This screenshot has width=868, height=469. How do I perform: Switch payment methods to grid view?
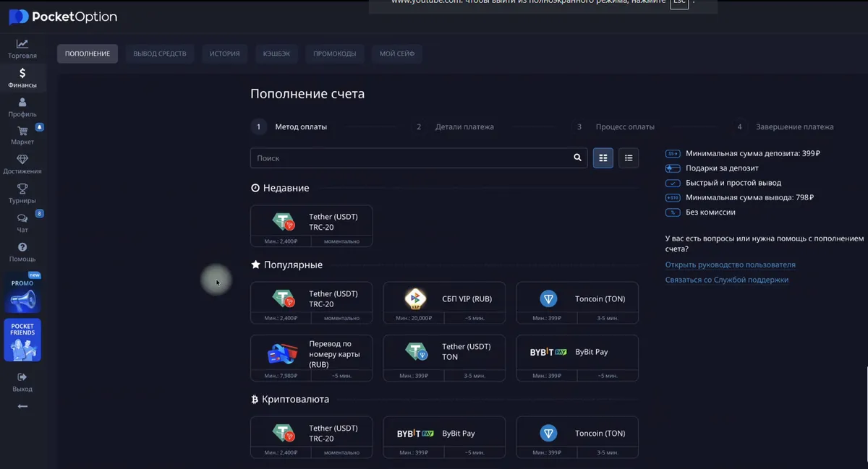(x=603, y=158)
